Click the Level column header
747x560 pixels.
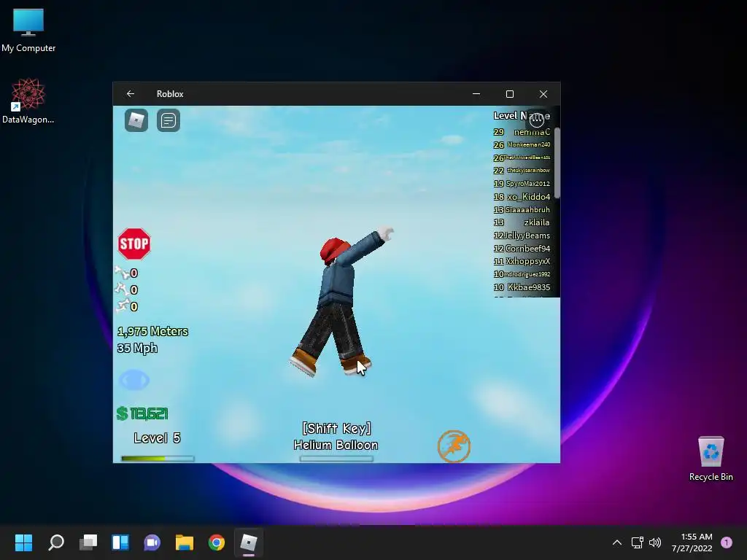click(505, 115)
